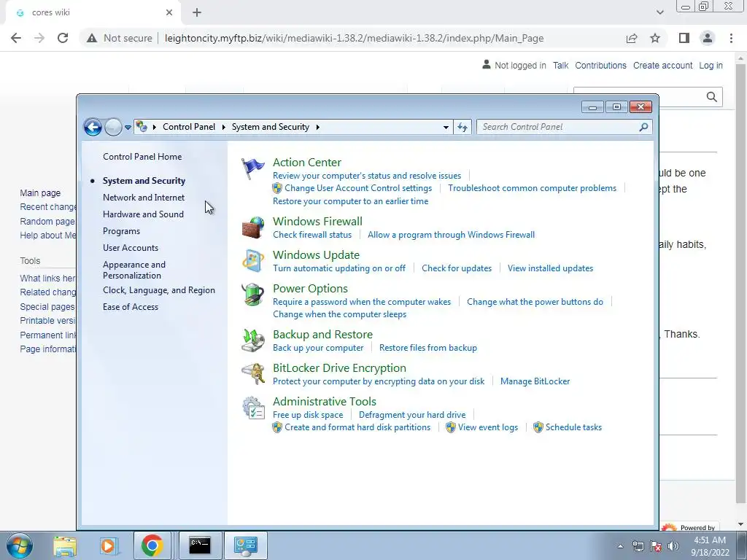747x560 pixels.
Task: Open Chrome's three-dot menu
Action: 731,38
